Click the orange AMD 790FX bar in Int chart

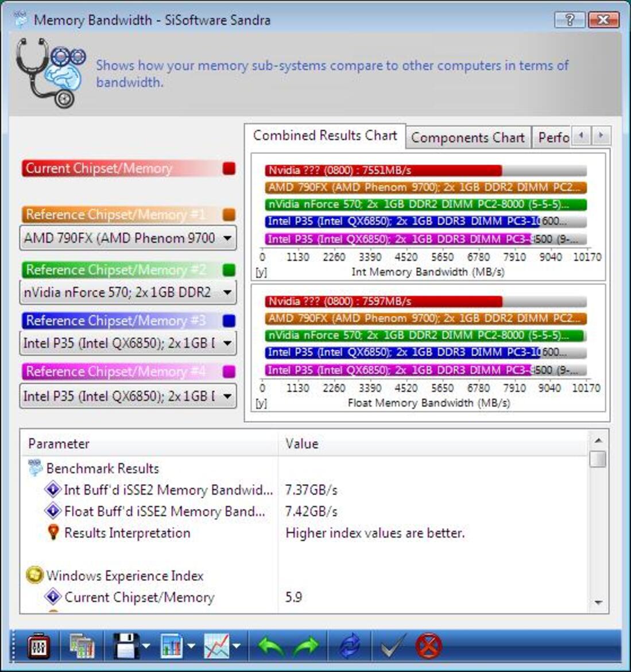[426, 187]
